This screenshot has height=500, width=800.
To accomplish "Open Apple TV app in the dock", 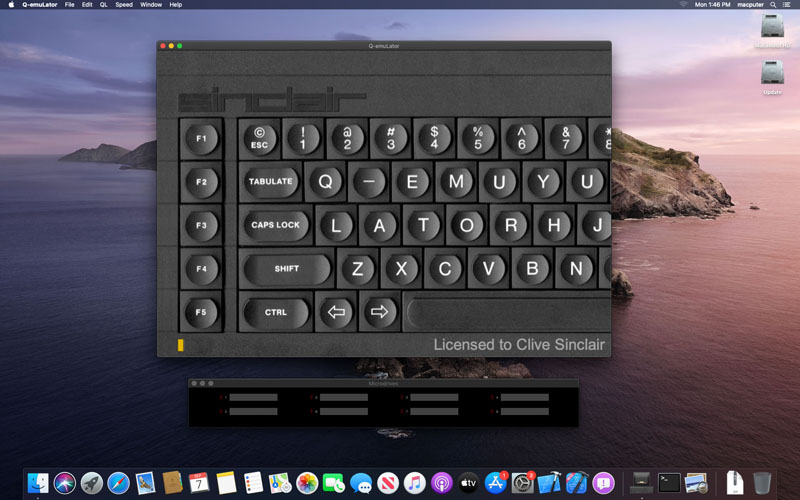I will [468, 483].
